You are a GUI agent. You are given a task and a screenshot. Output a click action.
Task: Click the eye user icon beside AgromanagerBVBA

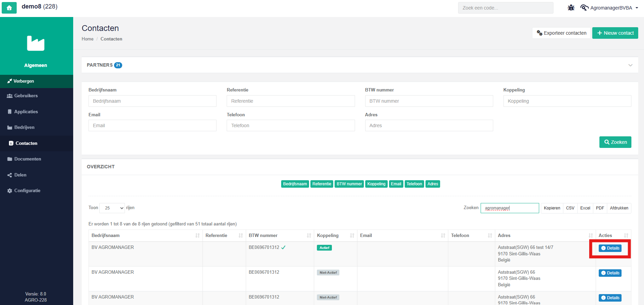click(584, 7)
